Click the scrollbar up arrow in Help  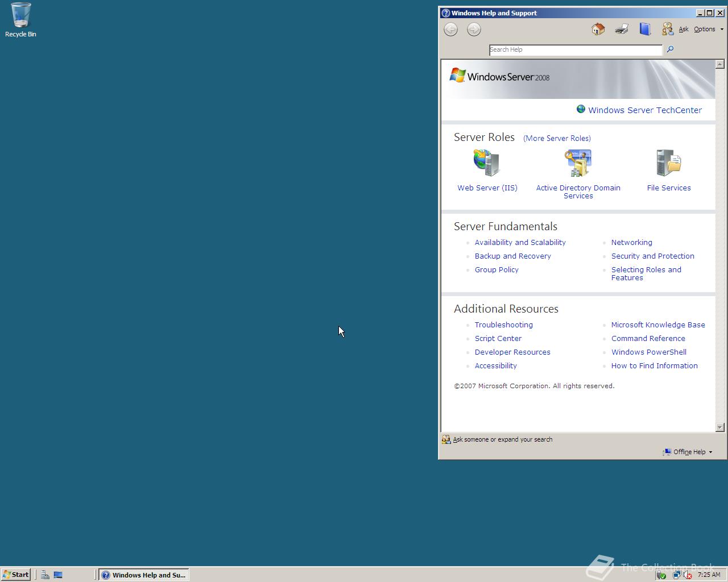(x=720, y=64)
